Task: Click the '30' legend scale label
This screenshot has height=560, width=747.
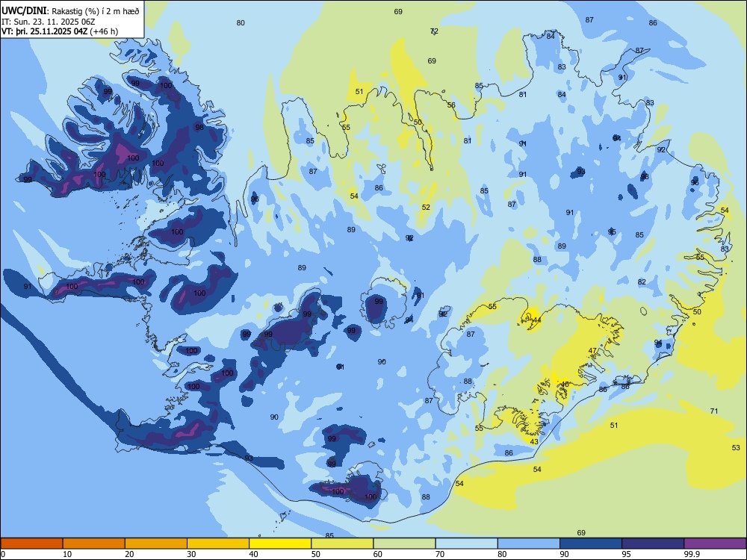Action: [x=191, y=554]
